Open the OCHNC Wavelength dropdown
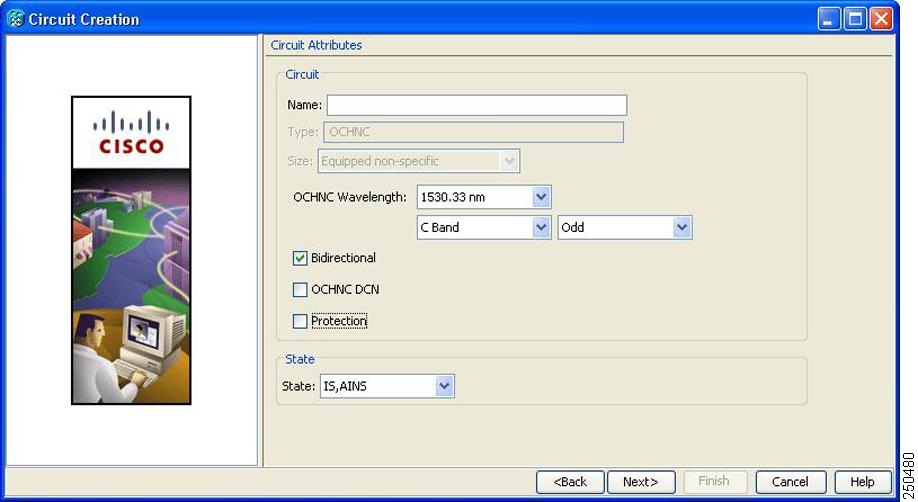The image size is (918, 502). [x=484, y=197]
